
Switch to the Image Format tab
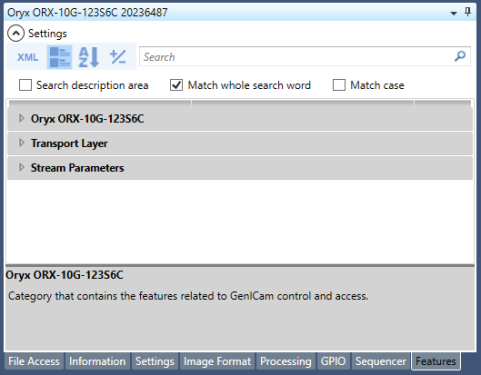pos(217,361)
